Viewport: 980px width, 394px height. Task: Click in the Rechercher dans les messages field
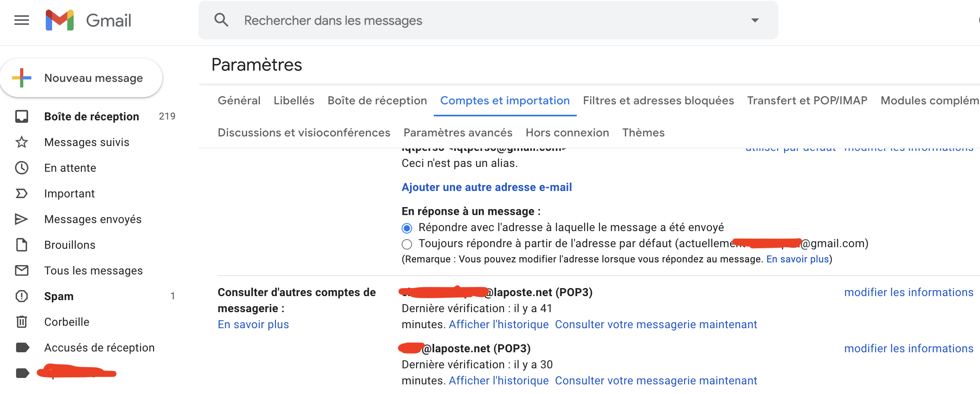click(482, 20)
